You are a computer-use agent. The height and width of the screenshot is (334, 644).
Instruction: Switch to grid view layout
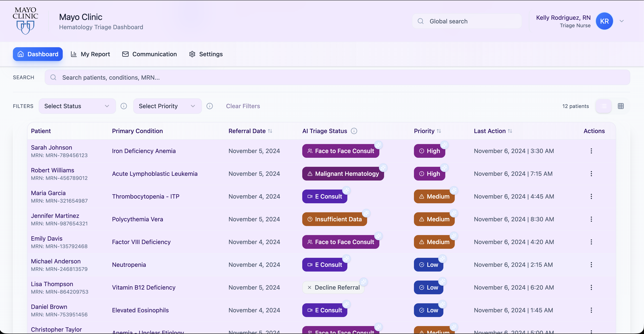621,106
